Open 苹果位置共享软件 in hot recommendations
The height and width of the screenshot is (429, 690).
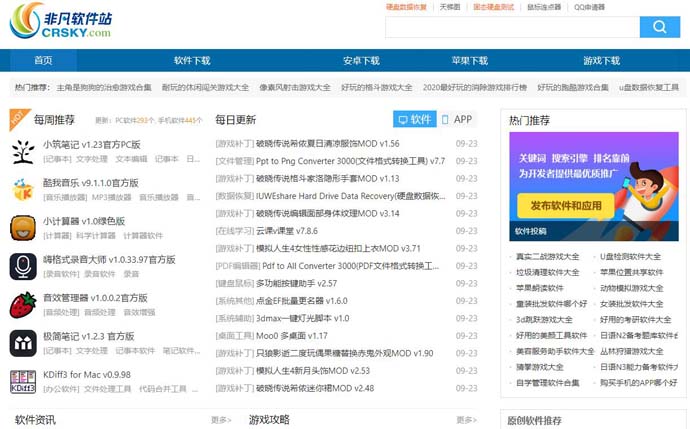(631, 272)
